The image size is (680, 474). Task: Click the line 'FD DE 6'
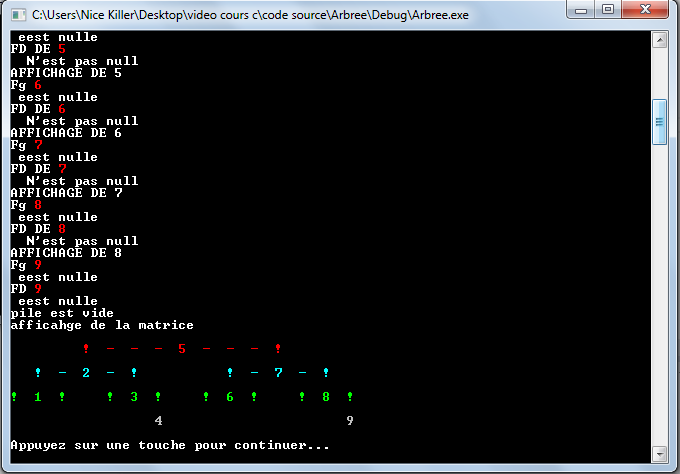38,109
